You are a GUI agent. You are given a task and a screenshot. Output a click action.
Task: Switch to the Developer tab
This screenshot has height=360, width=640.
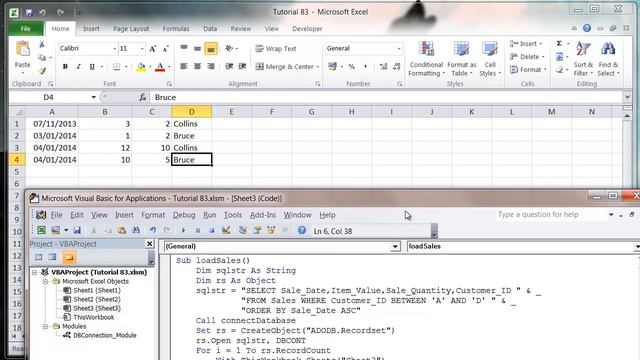pyautogui.click(x=307, y=29)
